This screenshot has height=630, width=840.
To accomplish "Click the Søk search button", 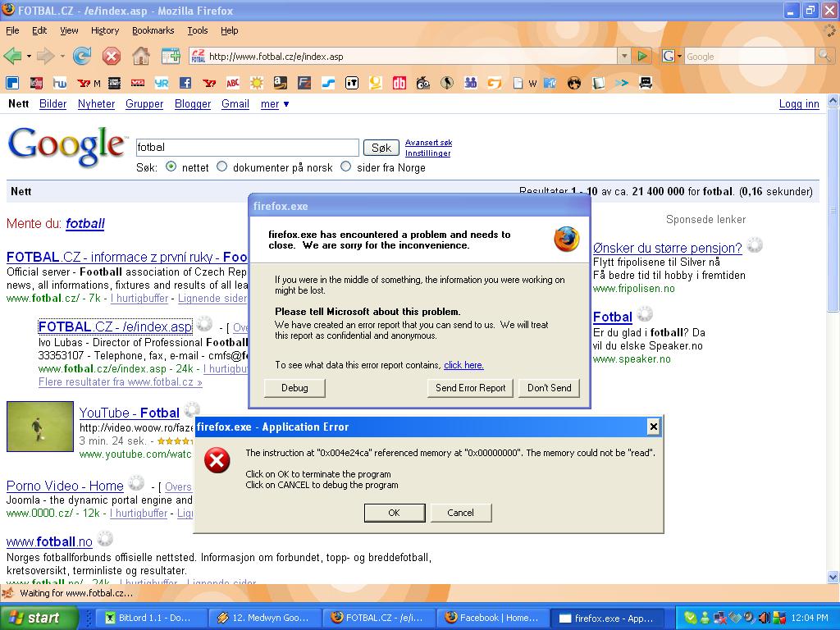I will click(381, 148).
